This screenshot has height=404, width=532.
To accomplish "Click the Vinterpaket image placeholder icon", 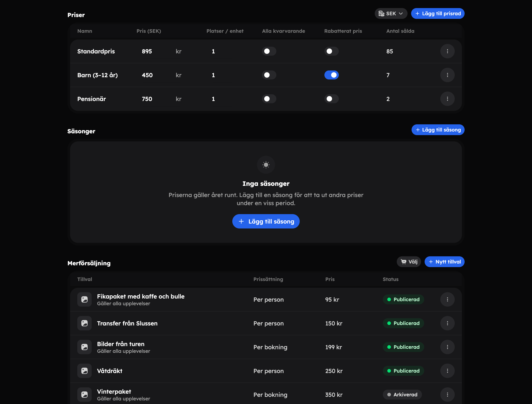I will (84, 395).
